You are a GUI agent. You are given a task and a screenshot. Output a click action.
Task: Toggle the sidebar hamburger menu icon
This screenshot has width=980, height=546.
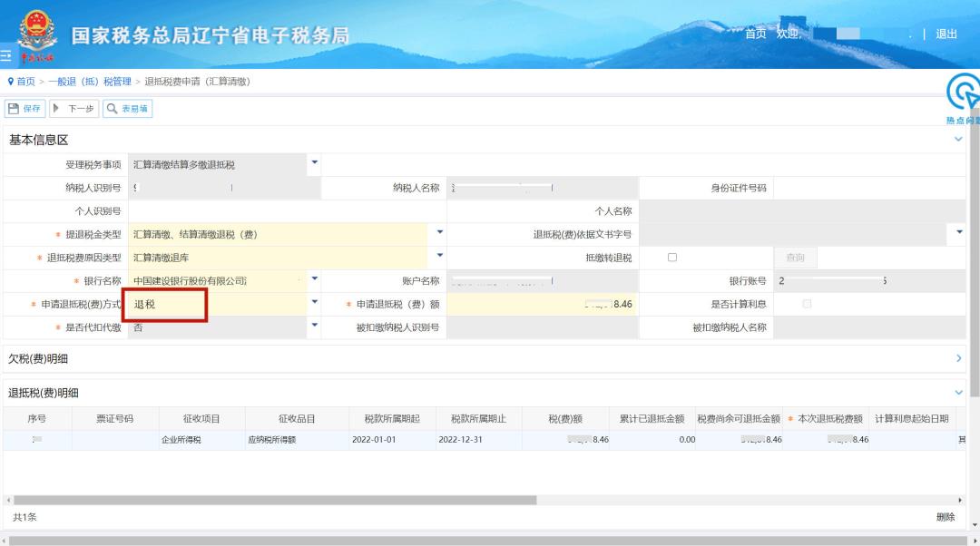5,56
